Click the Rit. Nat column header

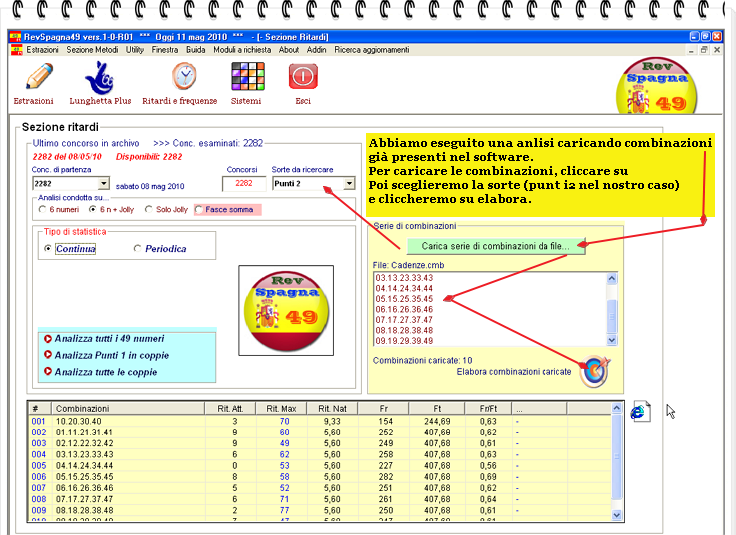point(332,408)
